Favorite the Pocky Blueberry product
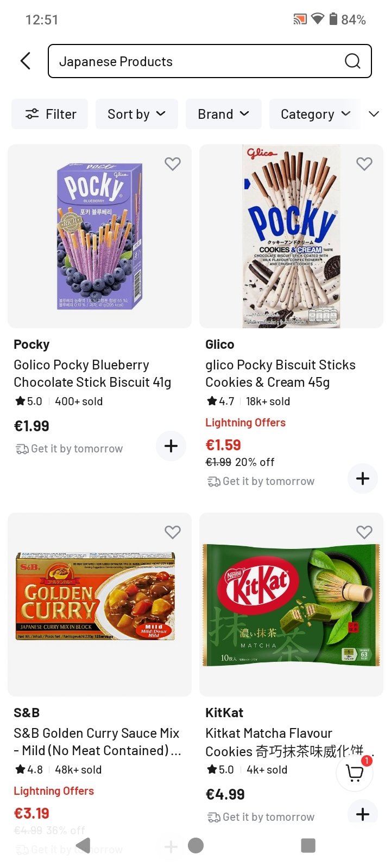Image resolution: width=391 pixels, height=868 pixels. pos(173,164)
